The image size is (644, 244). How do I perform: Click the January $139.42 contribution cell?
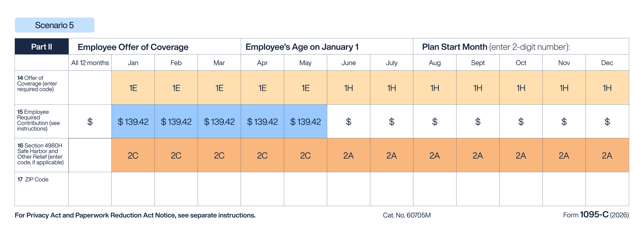point(133,121)
